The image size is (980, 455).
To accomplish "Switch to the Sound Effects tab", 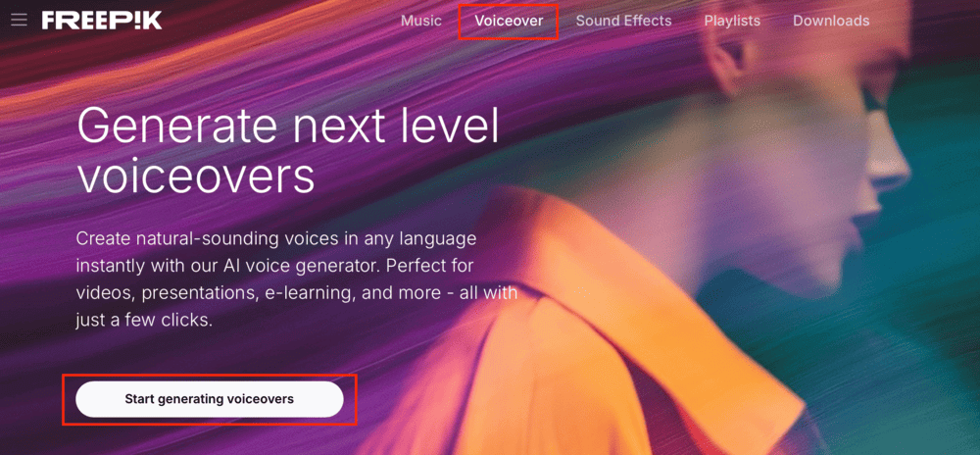I will [x=623, y=21].
